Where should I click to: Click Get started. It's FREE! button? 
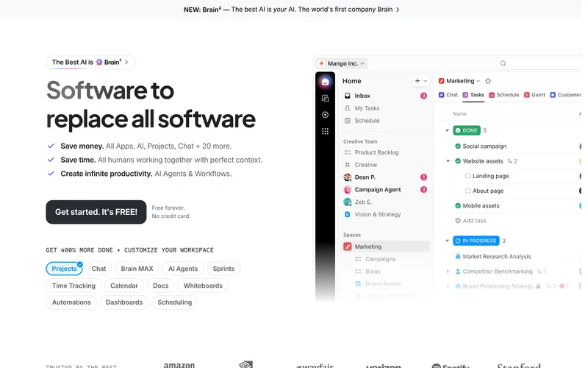tap(96, 212)
